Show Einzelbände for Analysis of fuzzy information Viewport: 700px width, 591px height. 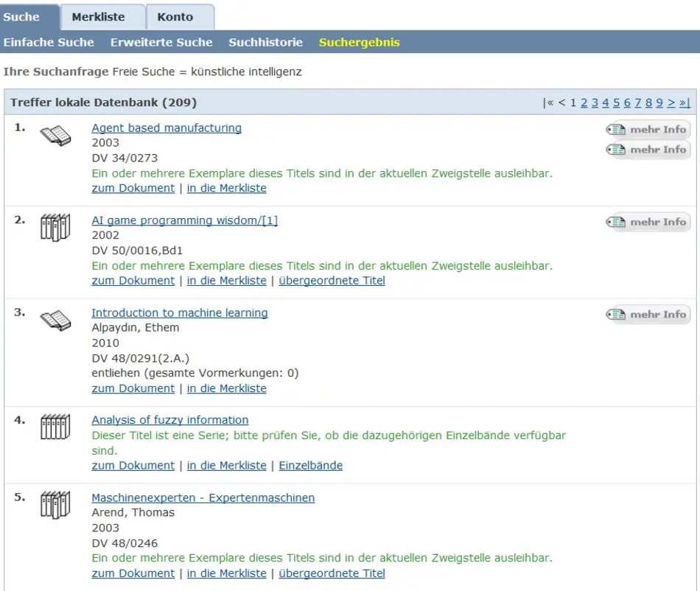coord(310,466)
